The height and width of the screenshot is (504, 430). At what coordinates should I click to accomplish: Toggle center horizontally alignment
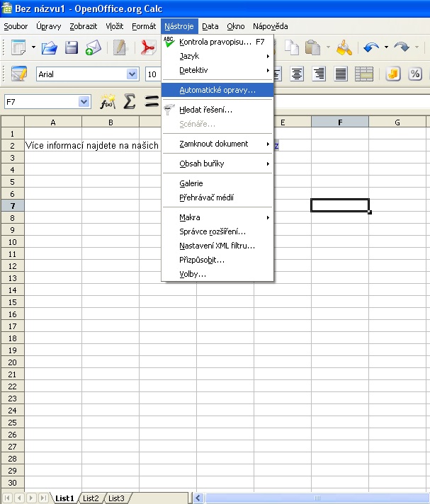pos(297,74)
